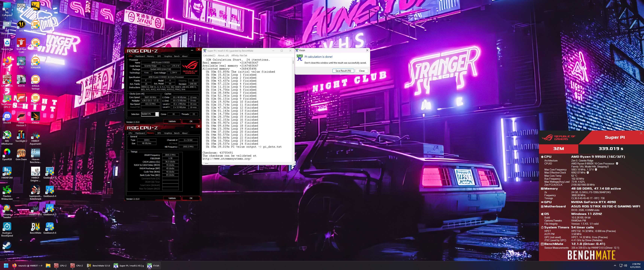Open the Calculate(C) menu in Super PI
The height and width of the screenshot is (270, 644).
[209, 55]
